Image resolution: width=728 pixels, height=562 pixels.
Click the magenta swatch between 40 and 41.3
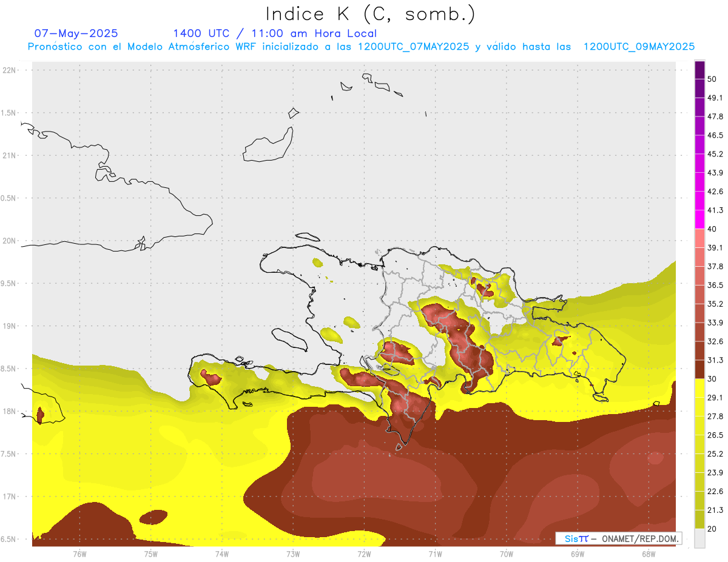coord(699,220)
